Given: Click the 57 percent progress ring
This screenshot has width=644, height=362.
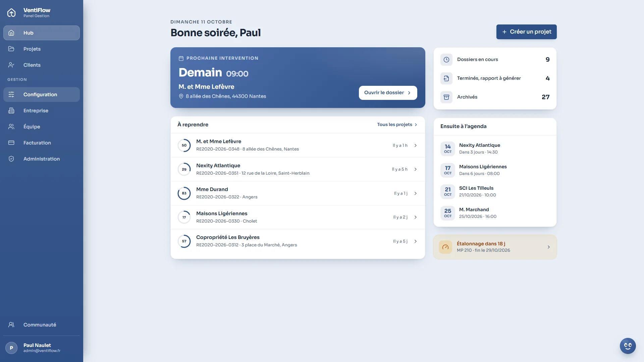Looking at the screenshot, I should click(184, 241).
